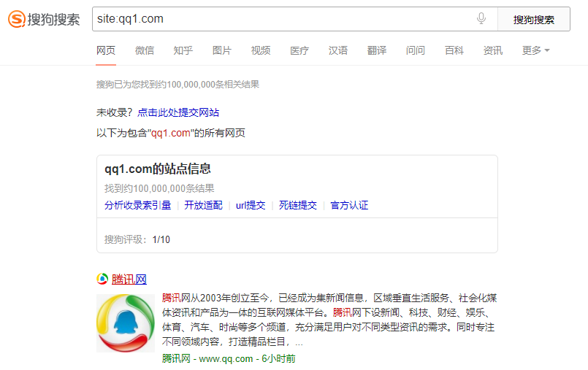Image resolution: width=588 pixels, height=370 pixels.
Task: Open the 翻译 tab
Action: coord(377,50)
